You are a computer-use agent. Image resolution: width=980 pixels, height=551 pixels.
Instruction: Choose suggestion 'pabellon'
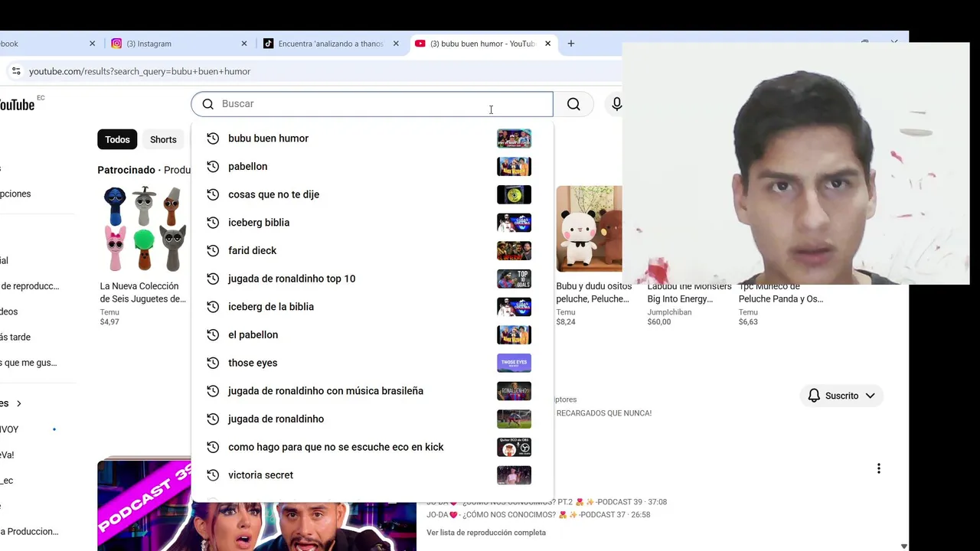pyautogui.click(x=372, y=166)
